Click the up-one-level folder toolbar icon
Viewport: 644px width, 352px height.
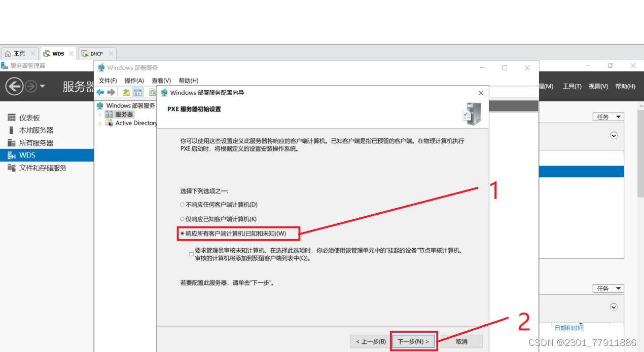[126, 92]
